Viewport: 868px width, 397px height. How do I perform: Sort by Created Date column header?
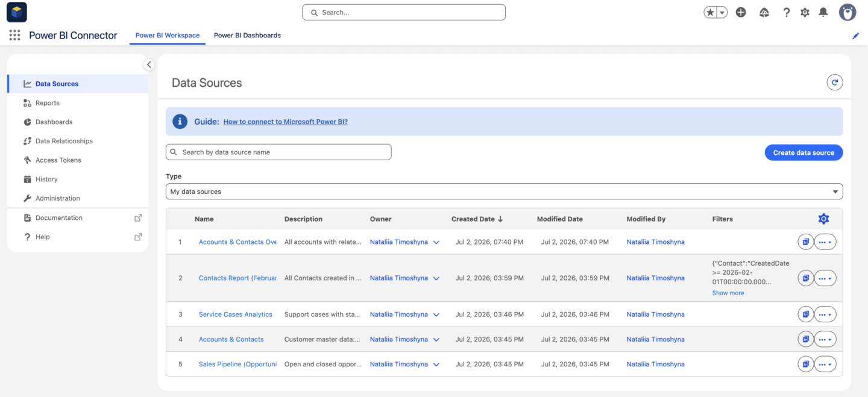tap(477, 219)
